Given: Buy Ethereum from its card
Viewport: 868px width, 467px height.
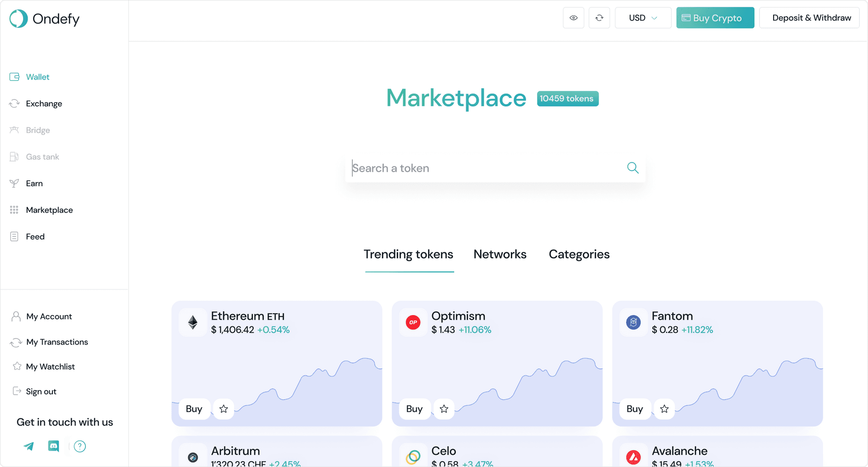Looking at the screenshot, I should tap(194, 409).
